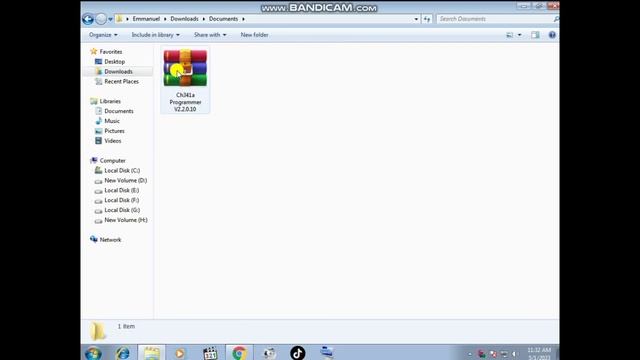This screenshot has height=360, width=640.
Task: Open Explorer help
Action: (552, 35)
